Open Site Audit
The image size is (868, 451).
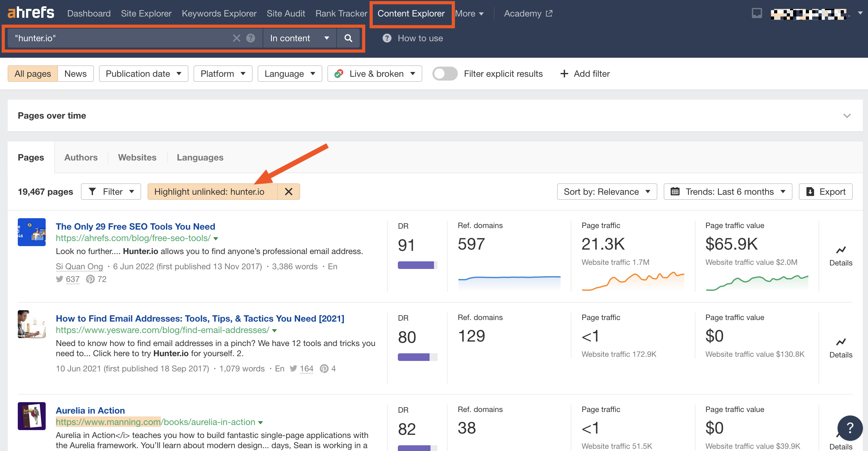(x=286, y=13)
